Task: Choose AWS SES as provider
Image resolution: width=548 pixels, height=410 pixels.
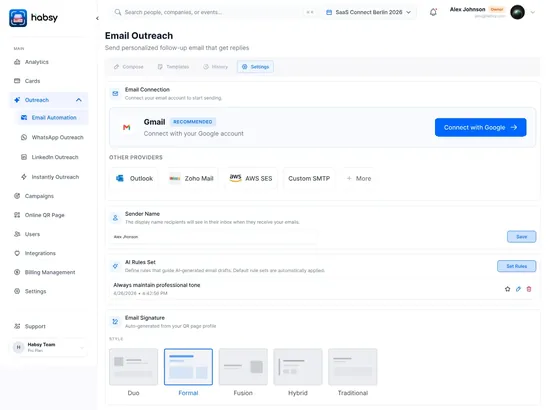Action: tap(251, 179)
